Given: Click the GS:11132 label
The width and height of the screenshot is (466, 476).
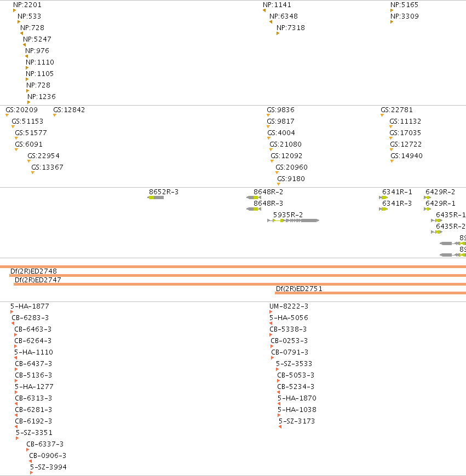Looking at the screenshot, I should tap(405, 121).
